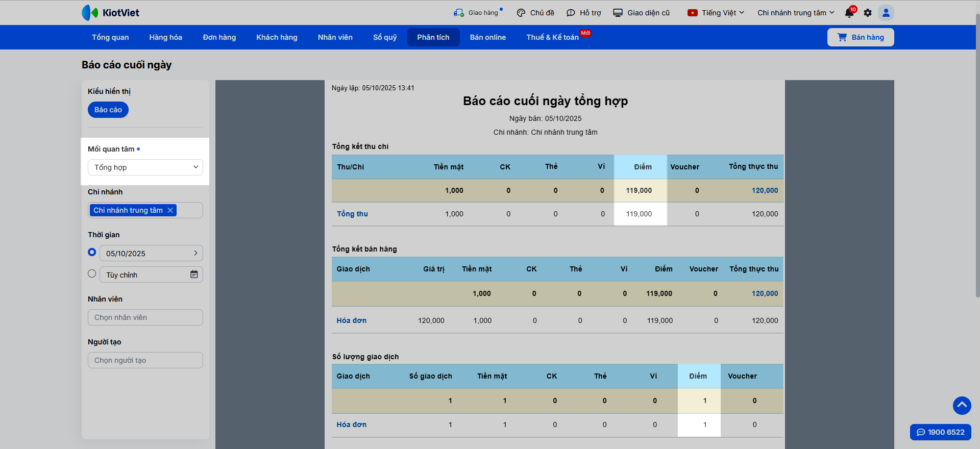The width and height of the screenshot is (980, 449).
Task: Expand the Mối quan tâm Tổng hợp dropdown
Action: 145,167
